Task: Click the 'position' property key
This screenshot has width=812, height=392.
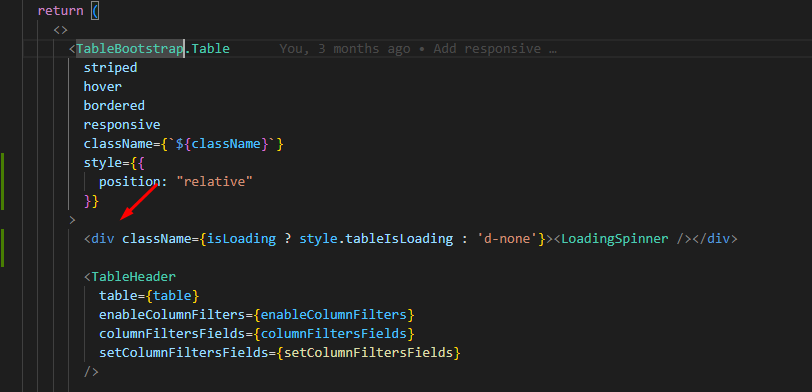Action: point(129,182)
